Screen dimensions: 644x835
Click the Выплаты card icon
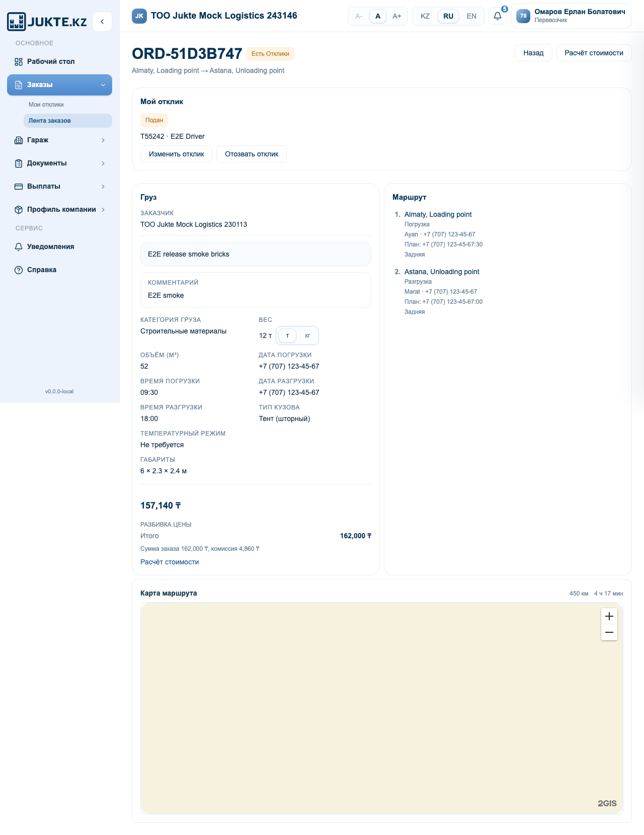click(19, 187)
